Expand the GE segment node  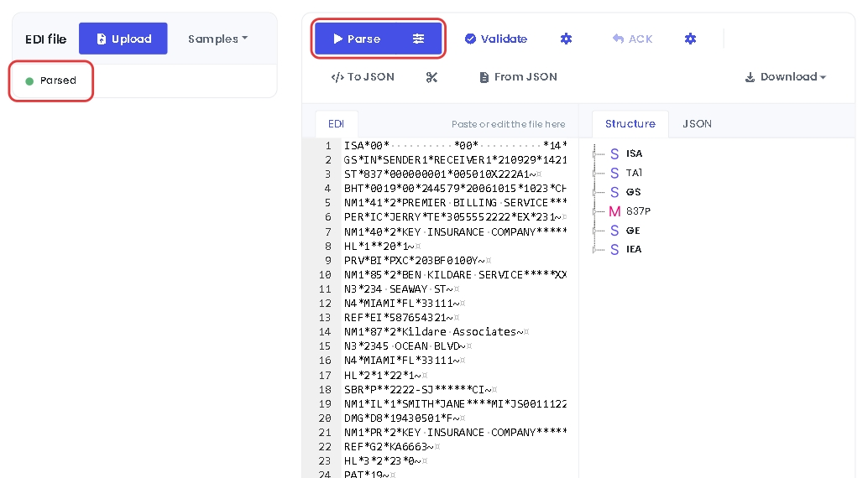click(594, 231)
